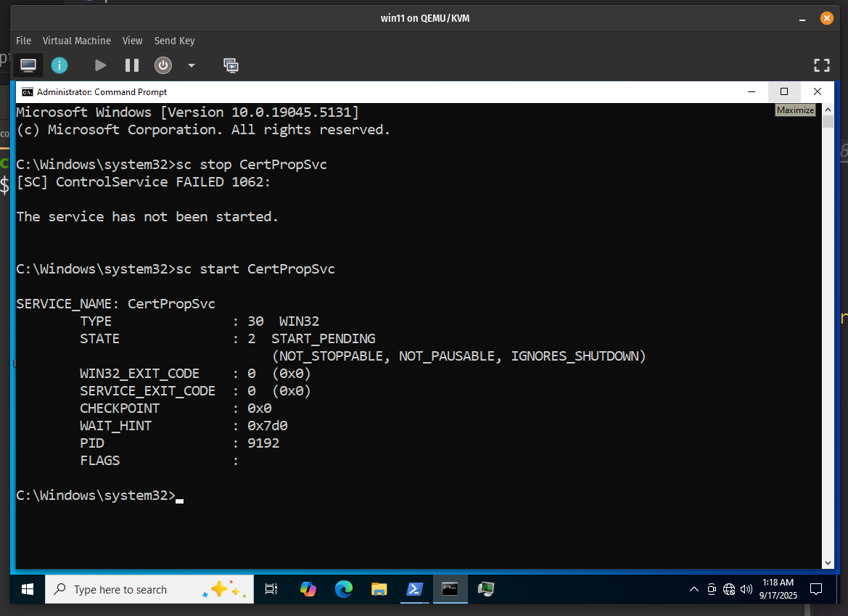Open the Windows Start menu
This screenshot has width=848, height=616.
click(x=27, y=589)
